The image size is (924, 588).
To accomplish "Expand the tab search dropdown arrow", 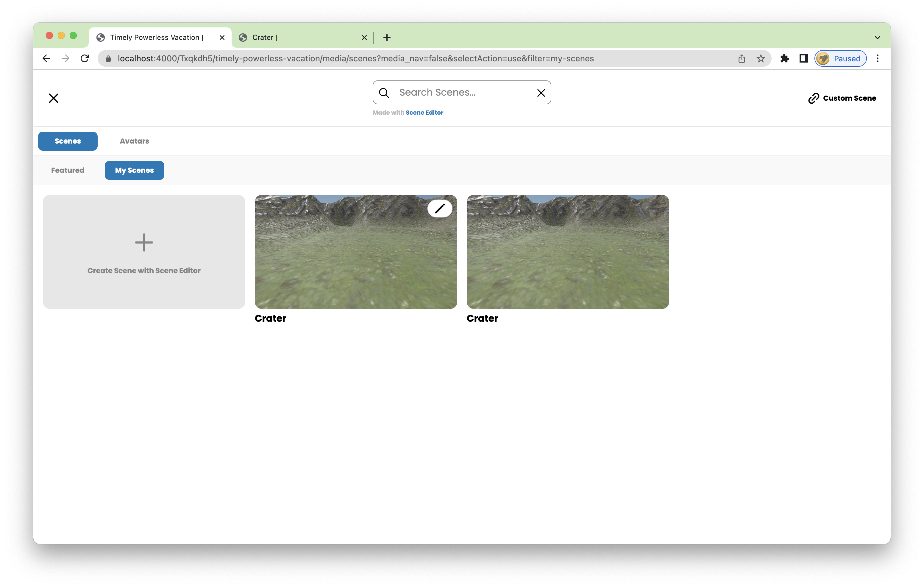I will click(x=878, y=38).
